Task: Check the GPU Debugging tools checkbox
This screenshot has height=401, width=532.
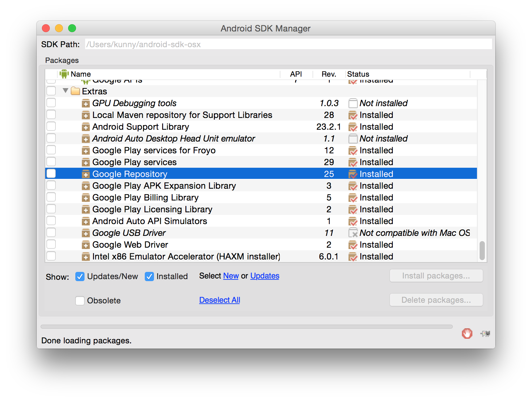Action: pyautogui.click(x=51, y=103)
